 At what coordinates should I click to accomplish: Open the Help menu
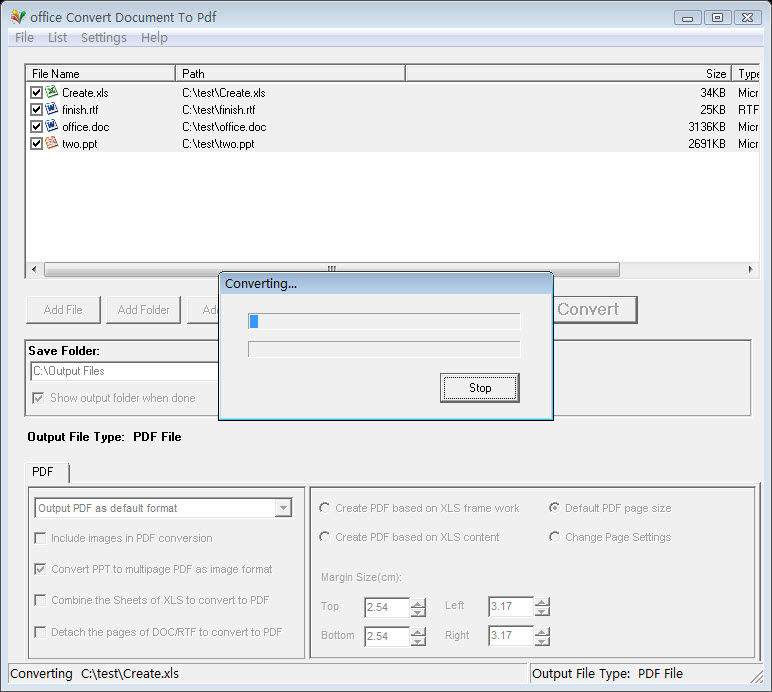154,37
